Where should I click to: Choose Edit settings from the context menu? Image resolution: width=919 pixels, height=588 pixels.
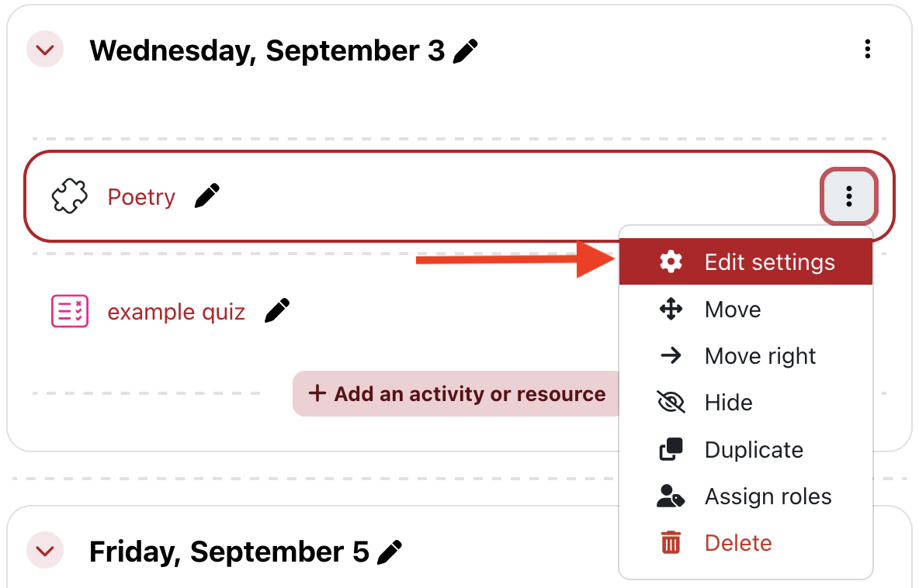[769, 262]
